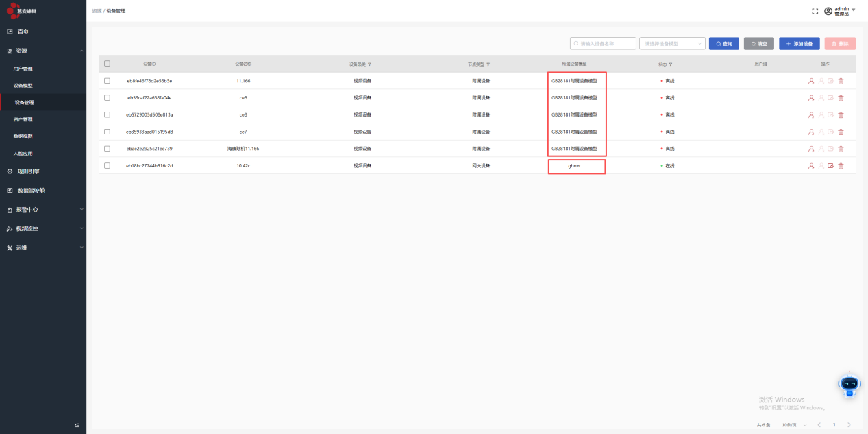This screenshot has height=434, width=868.
Task: Open the 首页 menu item
Action: pyautogui.click(x=23, y=32)
